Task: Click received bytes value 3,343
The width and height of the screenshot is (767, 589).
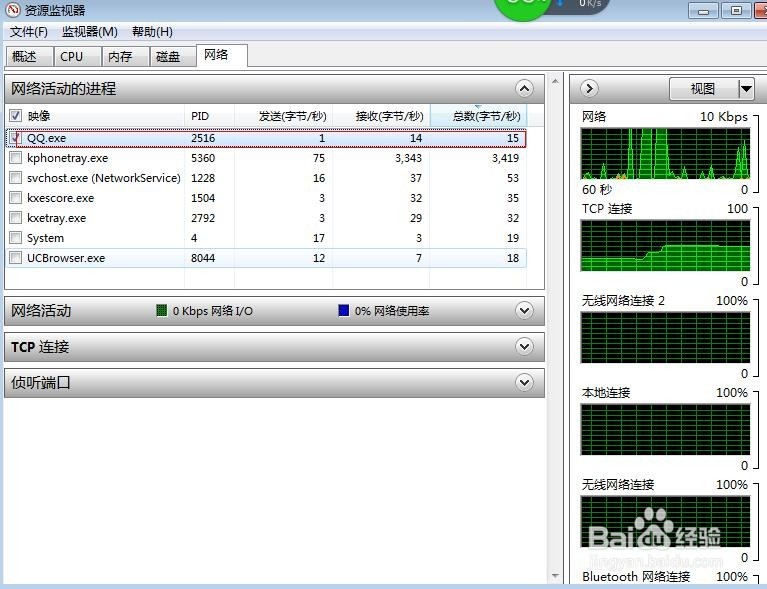Action: [408, 158]
